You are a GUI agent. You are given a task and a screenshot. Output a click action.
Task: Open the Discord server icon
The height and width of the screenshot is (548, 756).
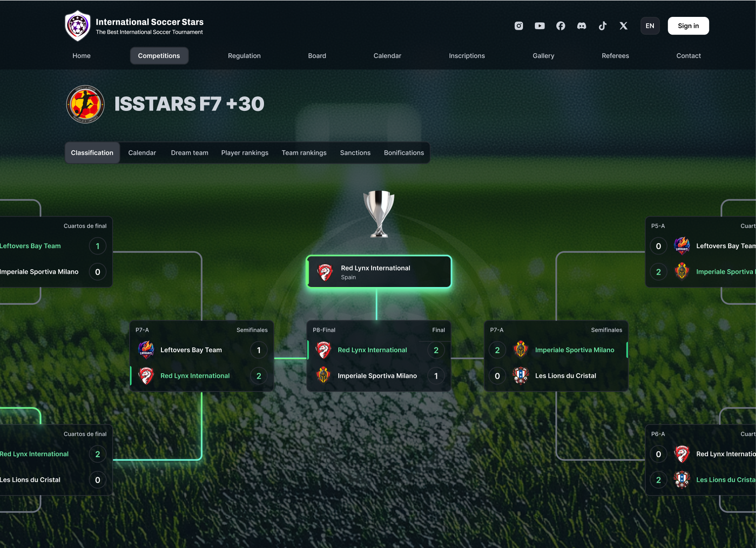point(582,26)
